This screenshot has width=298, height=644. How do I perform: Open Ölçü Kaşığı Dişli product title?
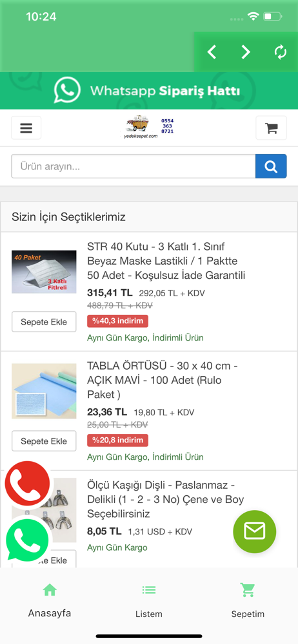pos(166,500)
